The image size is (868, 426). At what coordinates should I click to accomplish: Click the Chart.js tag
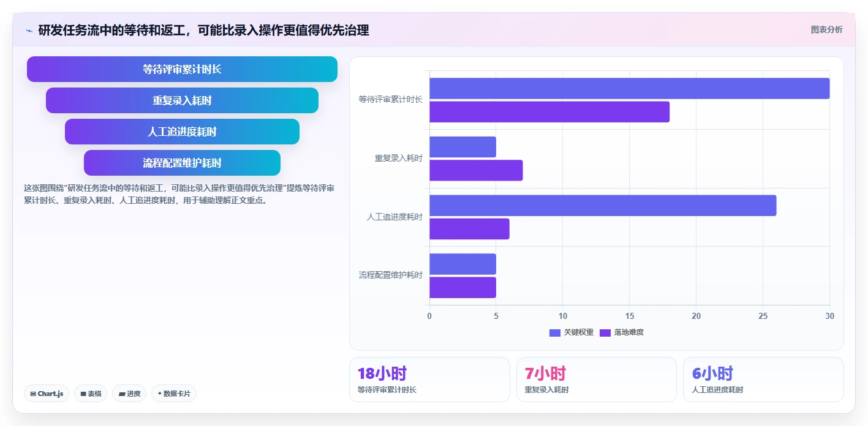[x=47, y=394]
